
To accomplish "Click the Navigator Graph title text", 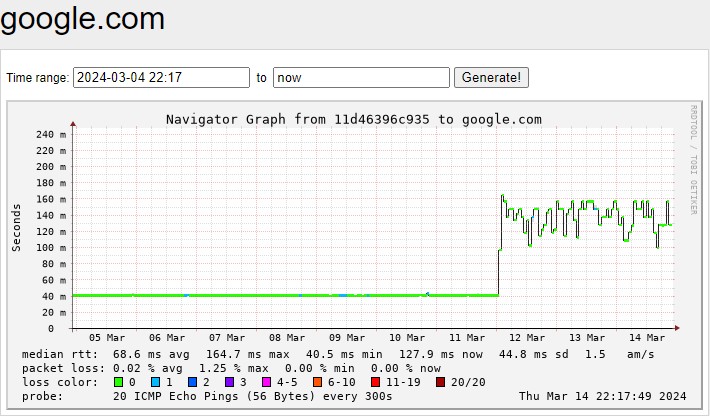I will pos(353,119).
